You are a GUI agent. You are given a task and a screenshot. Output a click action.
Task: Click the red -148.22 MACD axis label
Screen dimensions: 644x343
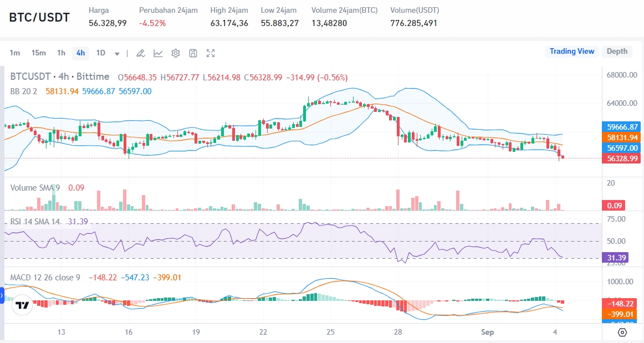point(620,304)
